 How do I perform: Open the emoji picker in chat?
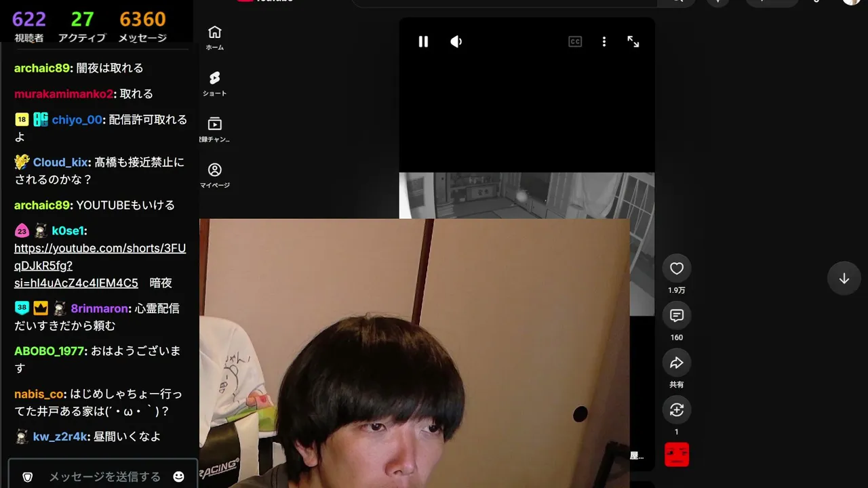179,476
